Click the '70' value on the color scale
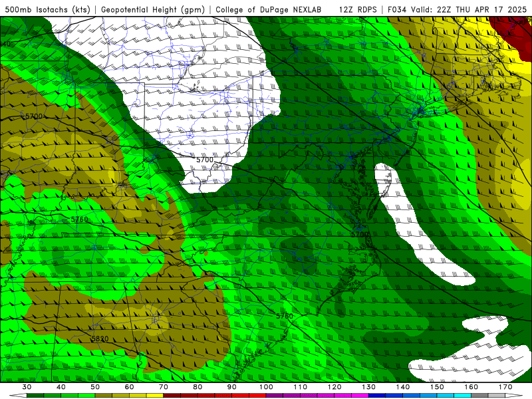This screenshot has height=399, width=532. tap(164, 387)
